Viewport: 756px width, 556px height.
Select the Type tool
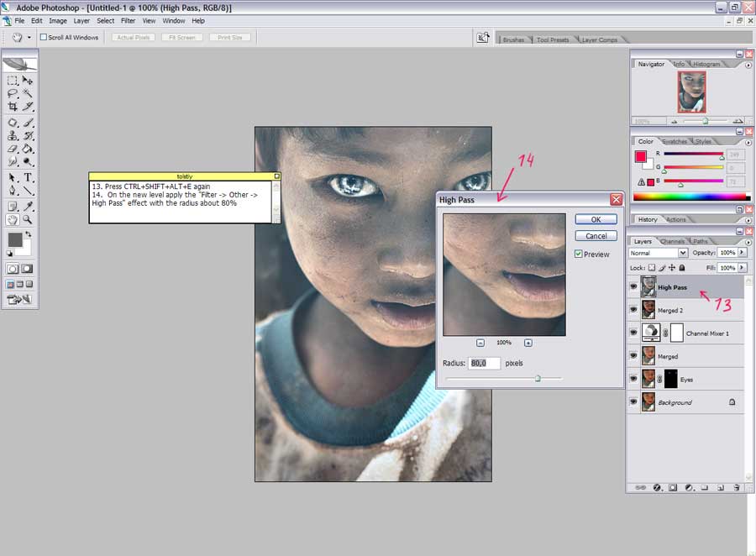[28, 177]
